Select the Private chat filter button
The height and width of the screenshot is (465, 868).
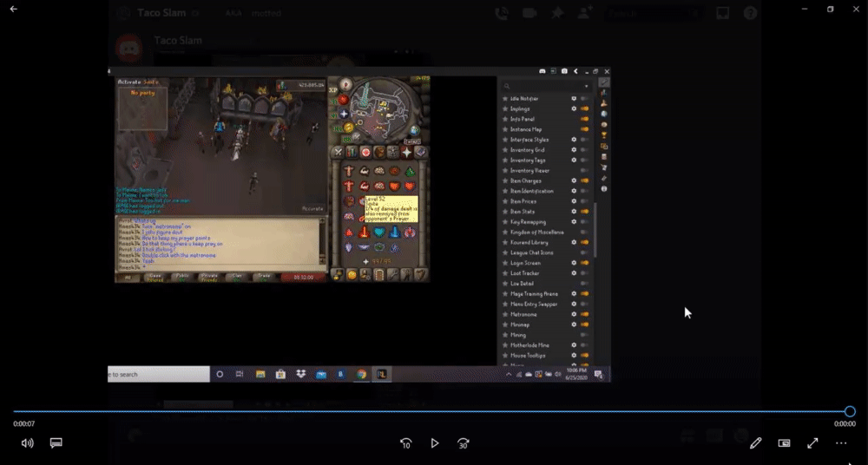[210, 278]
